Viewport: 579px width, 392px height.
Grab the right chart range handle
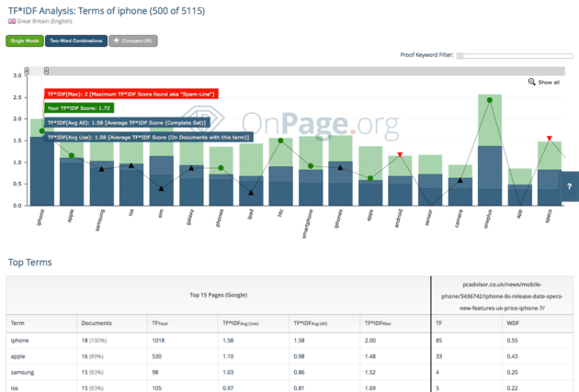(x=46, y=71)
